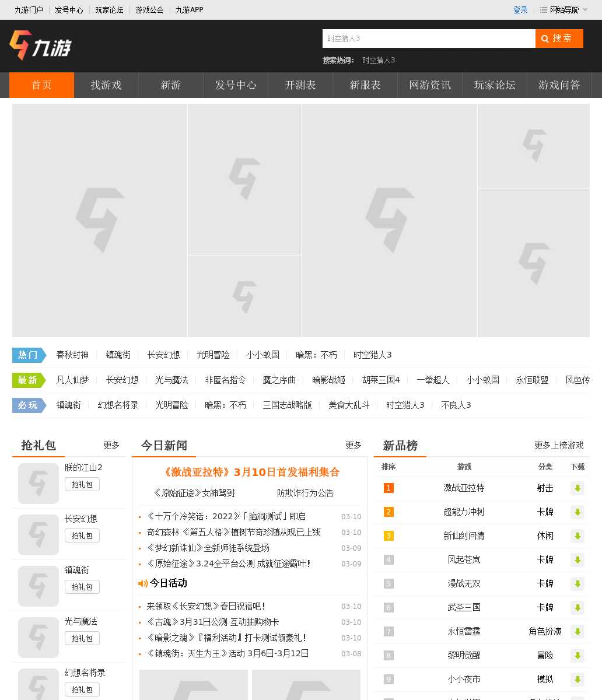Click 抢礼包 button for 长安幻想
The width and height of the screenshot is (602, 700).
(x=82, y=535)
